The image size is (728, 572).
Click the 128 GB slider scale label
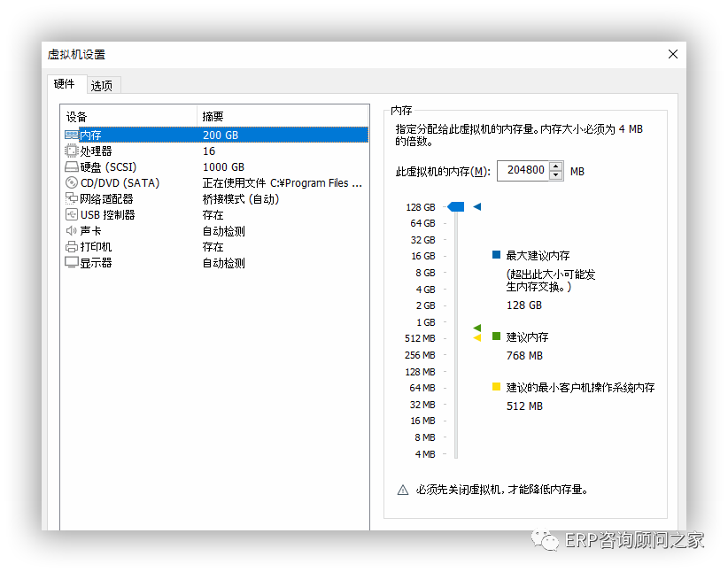point(421,207)
